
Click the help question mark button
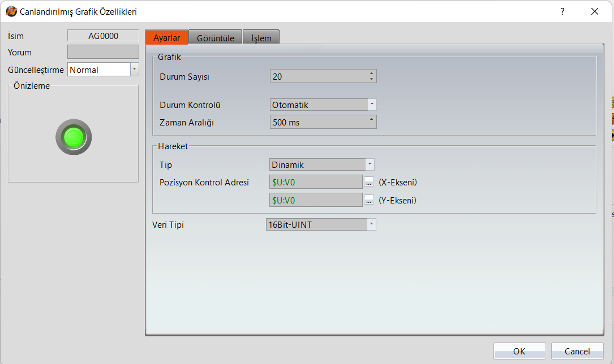[x=562, y=11]
